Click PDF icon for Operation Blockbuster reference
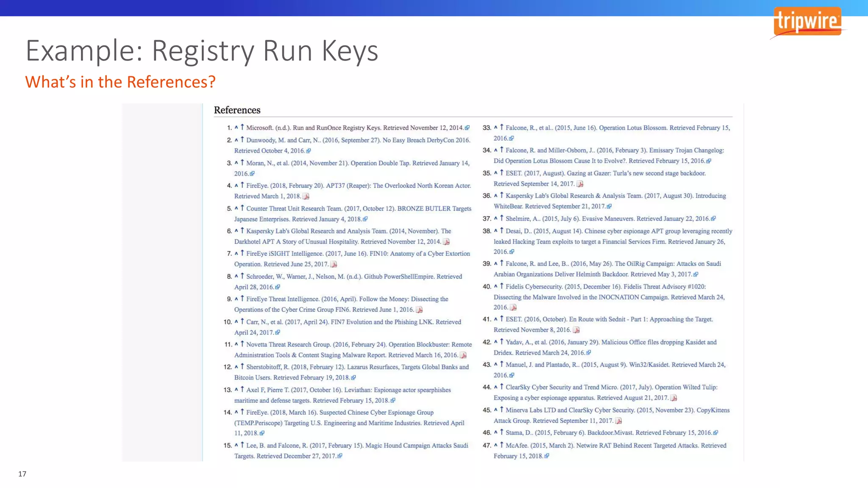The height and width of the screenshot is (488, 868). [x=463, y=355]
